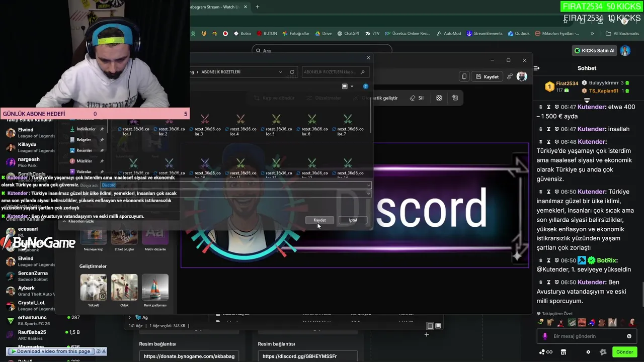Image resolution: width=644 pixels, height=362 pixels.
Task: Click Kaydet in the save dialog
Action: click(319, 220)
